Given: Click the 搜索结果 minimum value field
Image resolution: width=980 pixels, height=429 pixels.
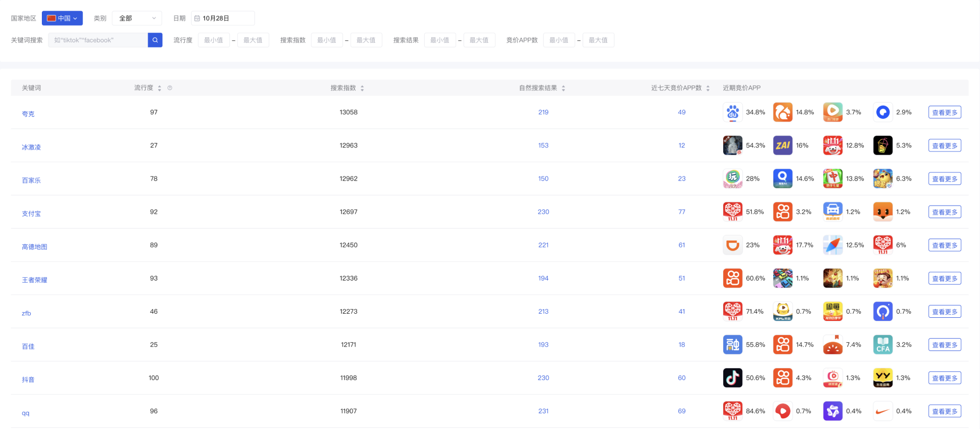Looking at the screenshot, I should 440,40.
